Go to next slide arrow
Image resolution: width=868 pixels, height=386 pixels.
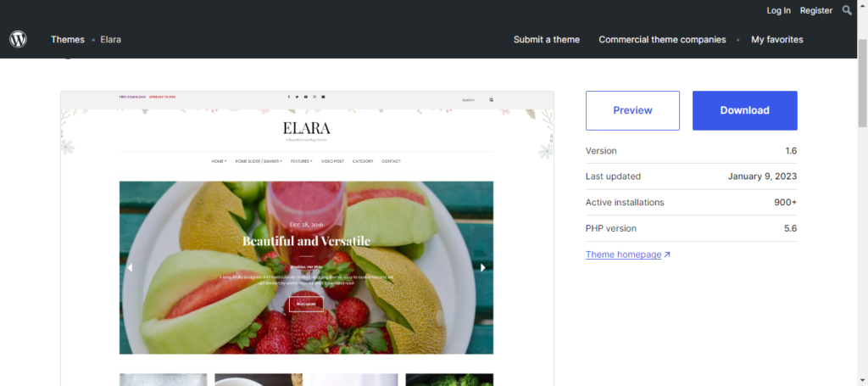coord(482,267)
